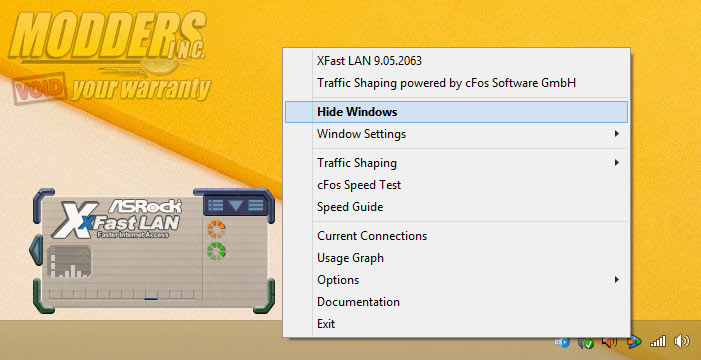This screenshot has width=701, height=360.
Task: Open Documentation menu entry
Action: point(456,302)
